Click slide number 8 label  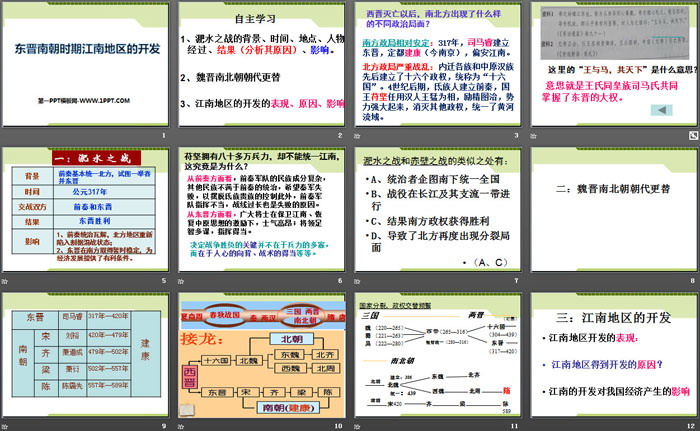pyautogui.click(x=692, y=280)
